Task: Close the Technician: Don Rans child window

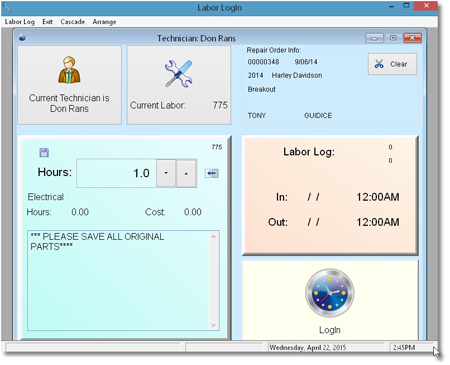Action: coord(412,38)
